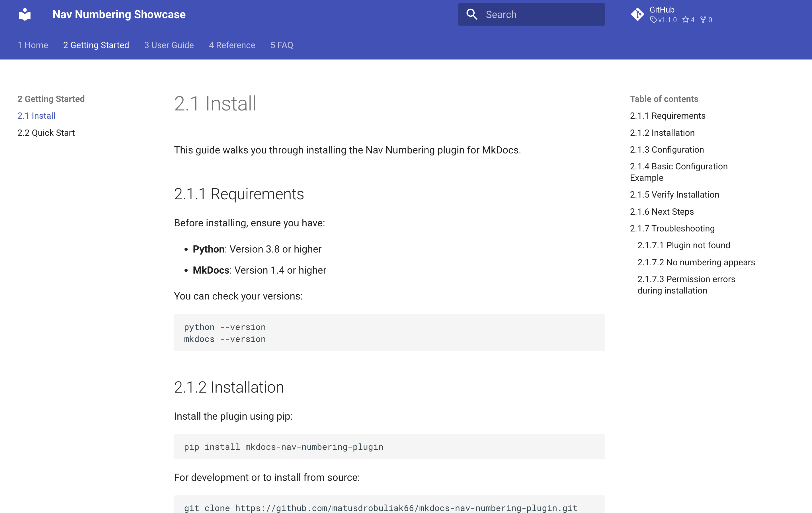Screen dimensions: 812x513
Task: Open the 1 Home tab
Action: click(x=33, y=45)
